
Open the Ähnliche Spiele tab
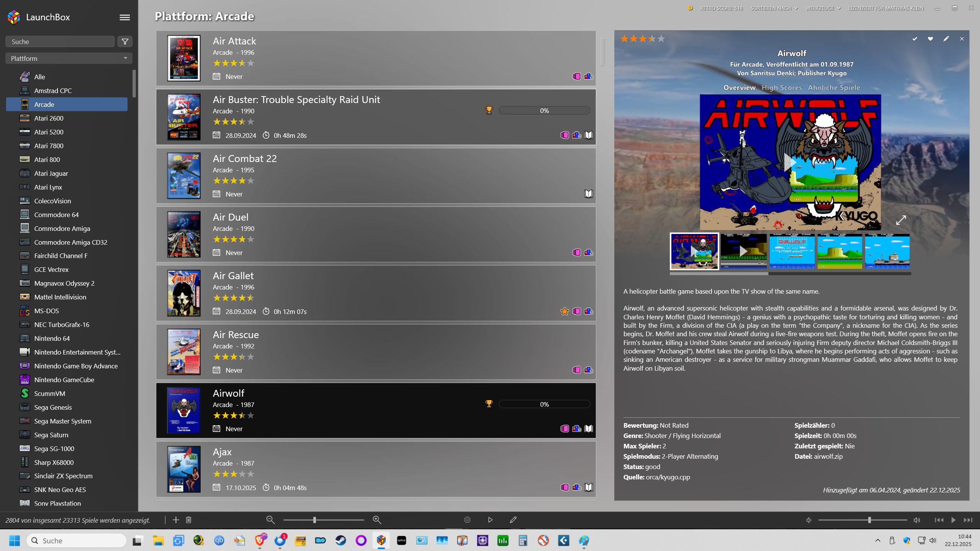(834, 87)
